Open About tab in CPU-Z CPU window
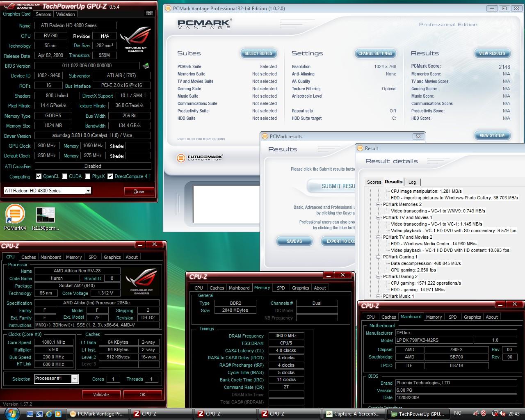This screenshot has height=420, width=525. 132,257
